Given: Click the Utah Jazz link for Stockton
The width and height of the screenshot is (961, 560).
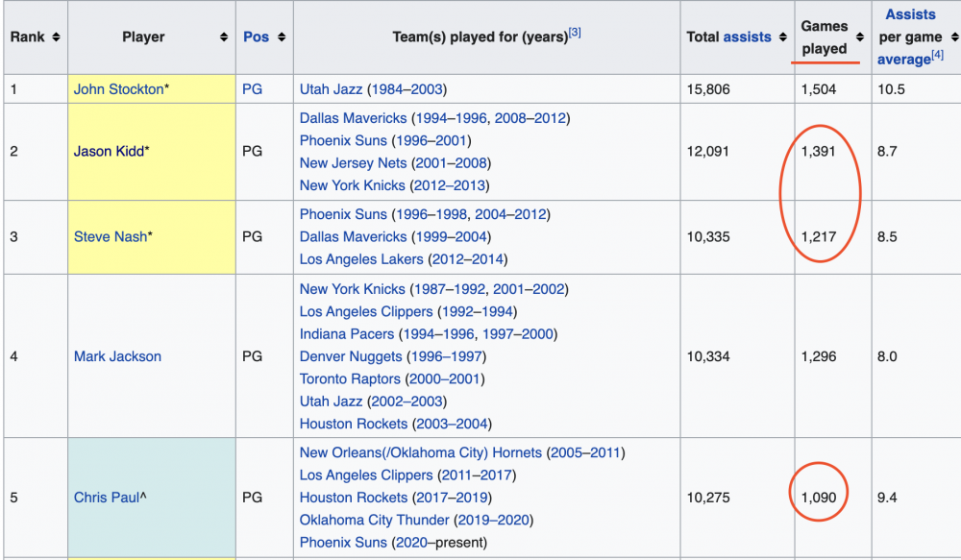Looking at the screenshot, I should point(331,89).
